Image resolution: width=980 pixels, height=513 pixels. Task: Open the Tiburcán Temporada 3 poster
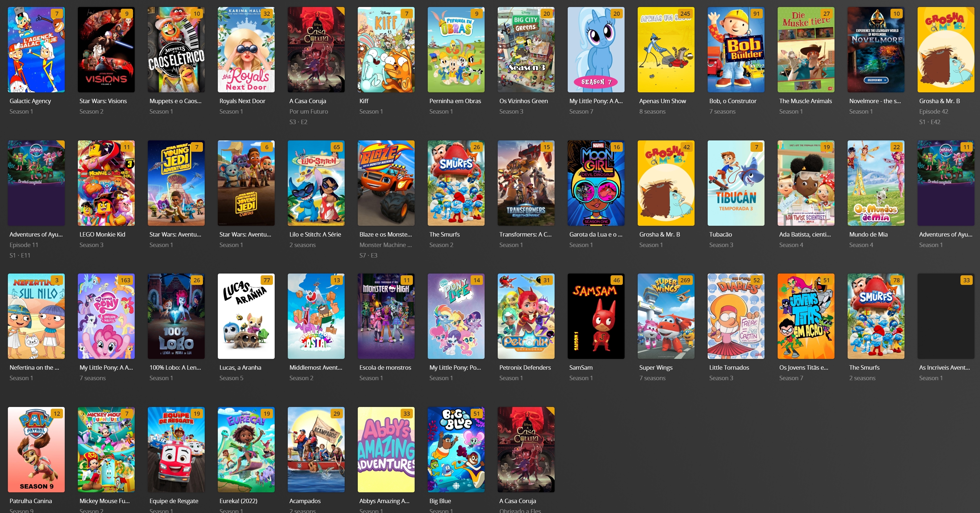coord(736,183)
